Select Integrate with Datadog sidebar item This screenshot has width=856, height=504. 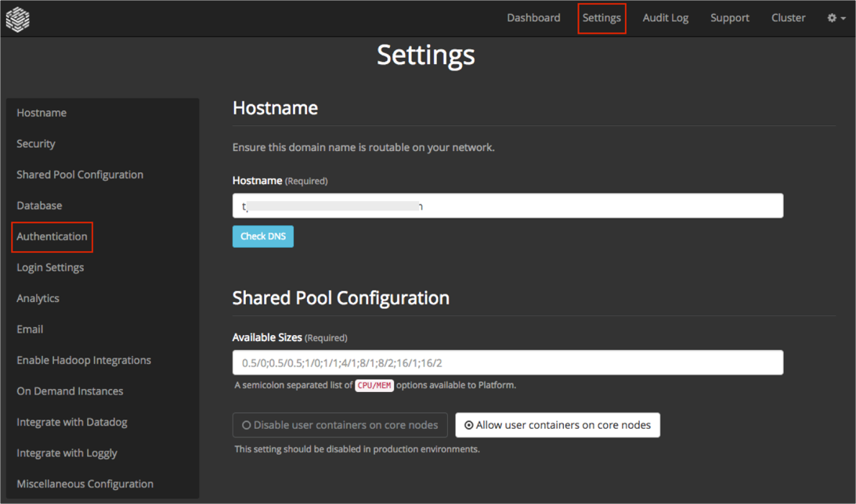tap(72, 422)
